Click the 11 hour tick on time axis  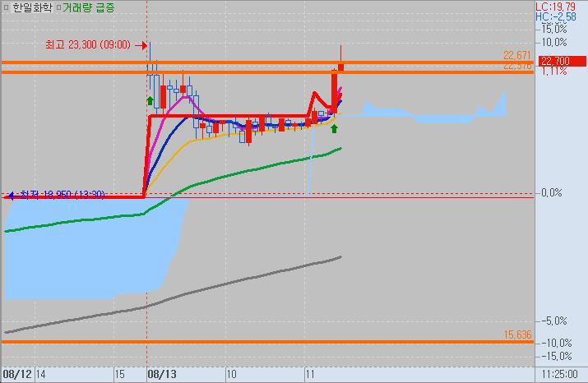tap(310, 374)
